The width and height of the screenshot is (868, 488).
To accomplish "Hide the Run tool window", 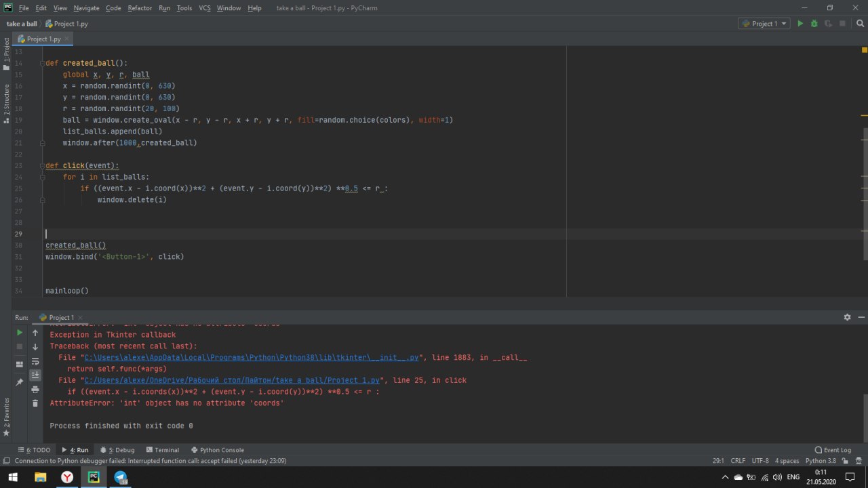I will (861, 317).
